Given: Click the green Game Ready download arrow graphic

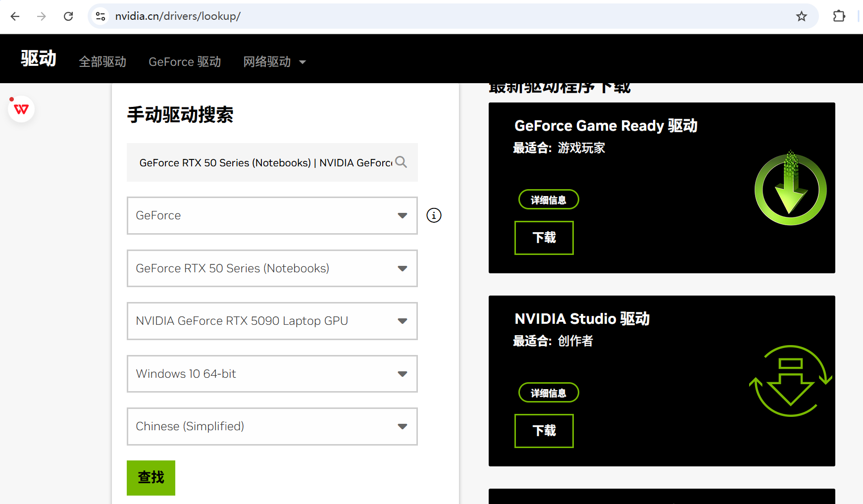Looking at the screenshot, I should coord(790,188).
